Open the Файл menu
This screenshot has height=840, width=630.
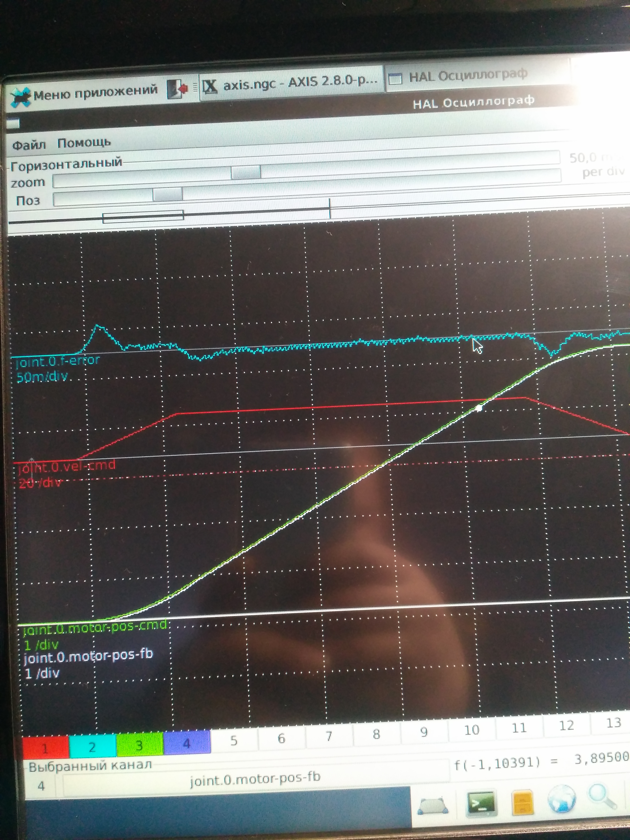click(x=29, y=145)
